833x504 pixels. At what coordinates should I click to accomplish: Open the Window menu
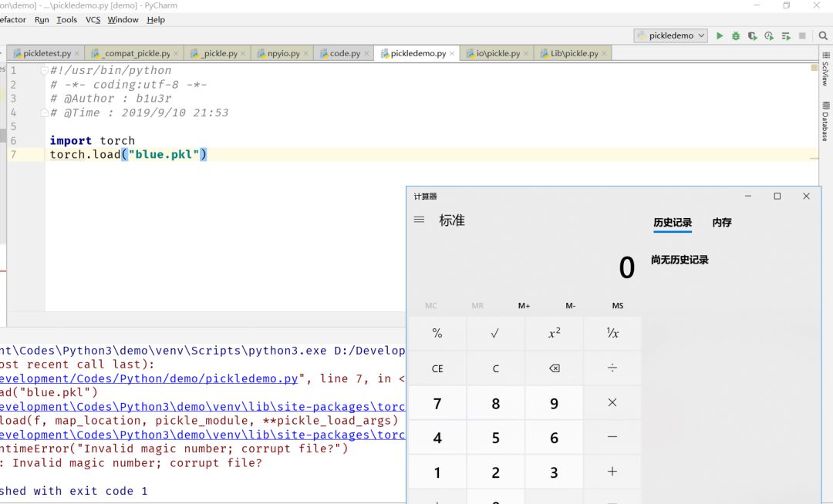pos(123,19)
